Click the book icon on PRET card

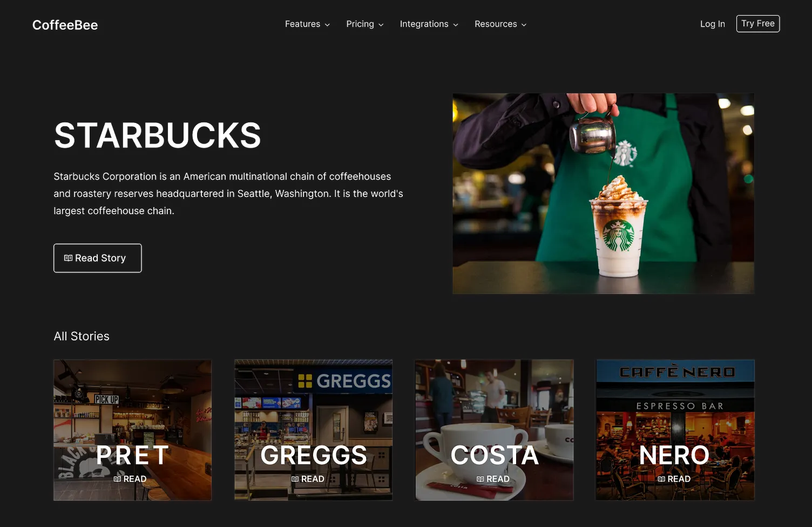(x=117, y=479)
